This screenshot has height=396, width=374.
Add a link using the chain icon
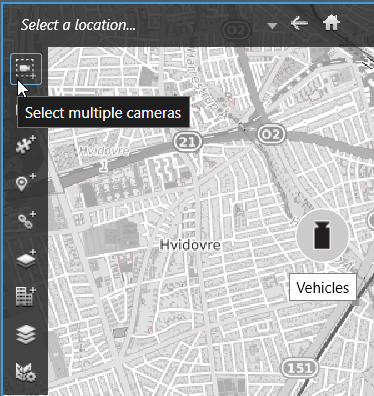(26, 220)
